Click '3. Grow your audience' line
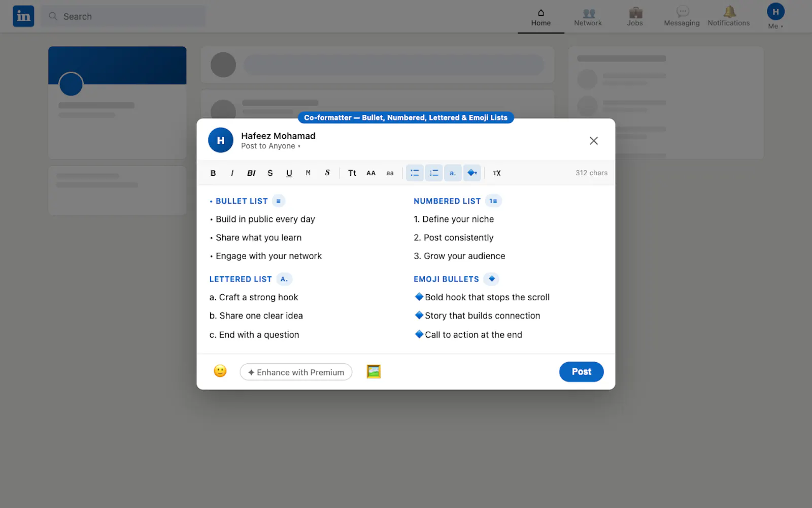812x508 pixels. coord(459,256)
